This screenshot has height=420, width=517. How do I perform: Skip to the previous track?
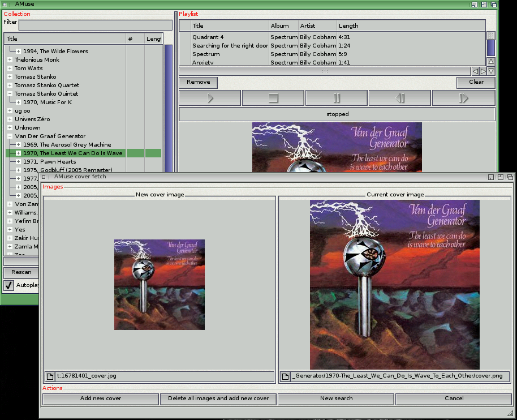point(399,98)
